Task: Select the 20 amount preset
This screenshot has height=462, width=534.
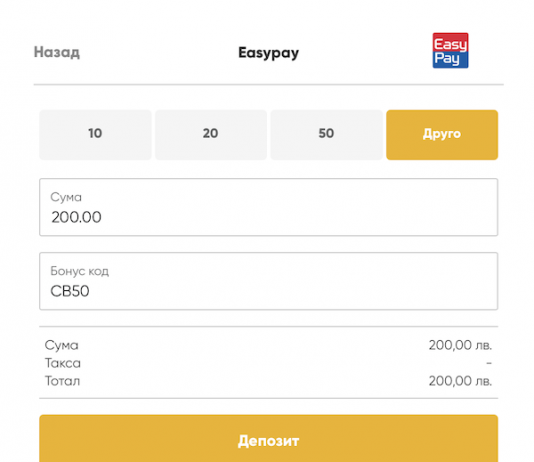Action: (211, 134)
